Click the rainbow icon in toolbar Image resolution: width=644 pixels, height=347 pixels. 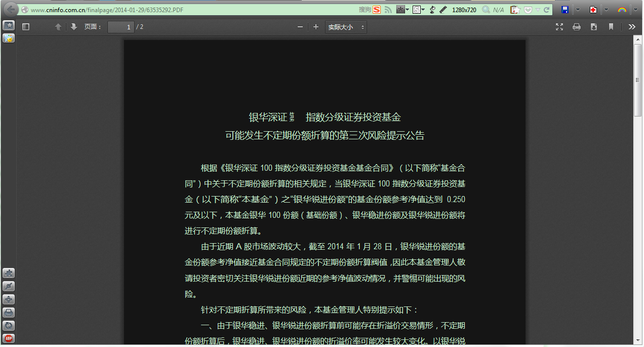coord(622,10)
